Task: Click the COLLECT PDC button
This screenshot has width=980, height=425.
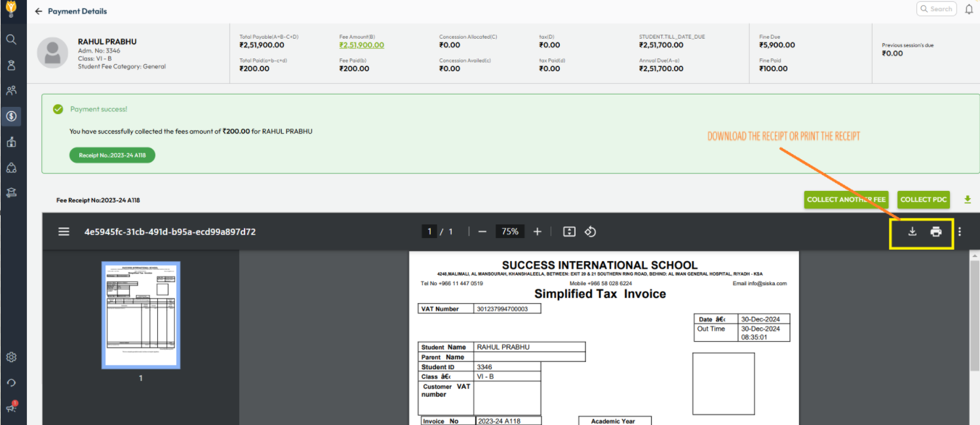Action: [x=924, y=199]
